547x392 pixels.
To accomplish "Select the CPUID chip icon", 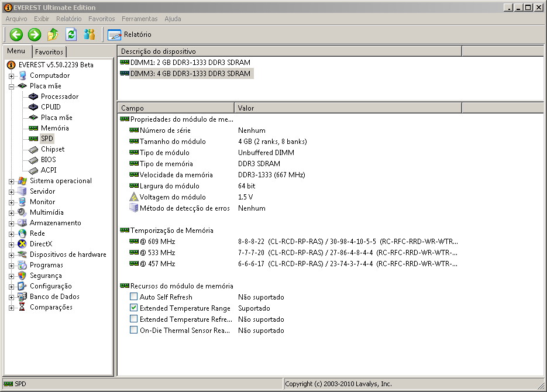I will pos(33,106).
